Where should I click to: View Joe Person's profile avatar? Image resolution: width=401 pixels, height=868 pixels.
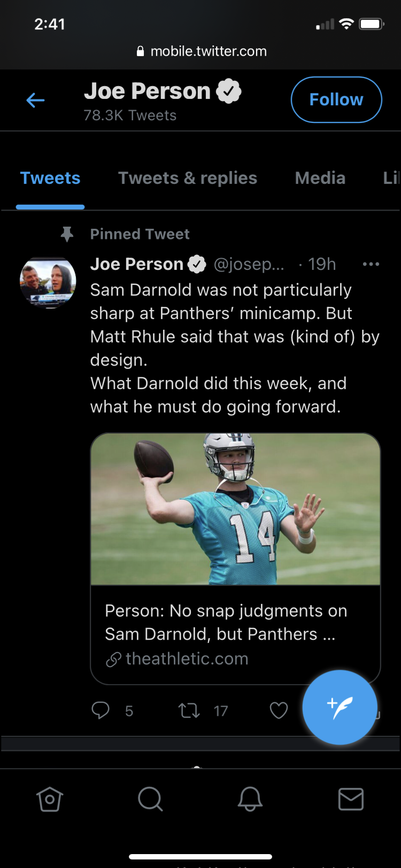[48, 283]
